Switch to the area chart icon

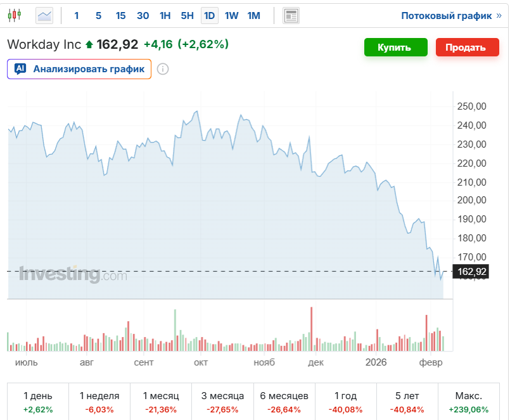pyautogui.click(x=44, y=15)
